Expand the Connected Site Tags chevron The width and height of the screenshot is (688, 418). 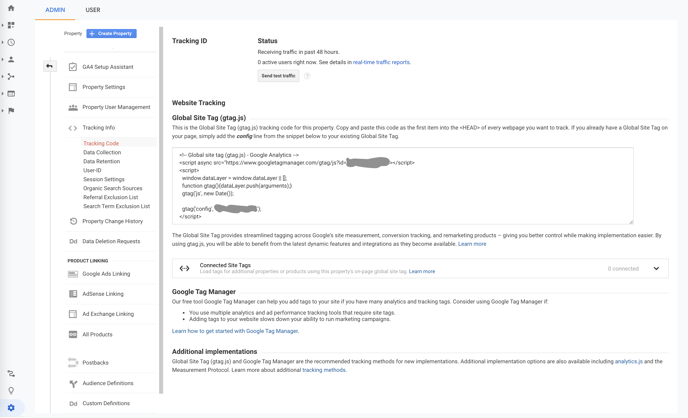click(x=656, y=268)
